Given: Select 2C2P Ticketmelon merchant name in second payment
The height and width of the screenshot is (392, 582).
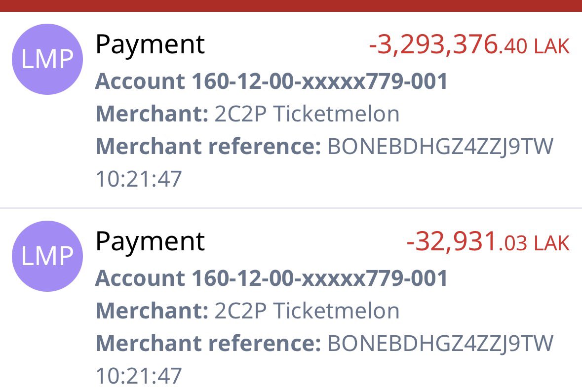Looking at the screenshot, I should coord(307,311).
